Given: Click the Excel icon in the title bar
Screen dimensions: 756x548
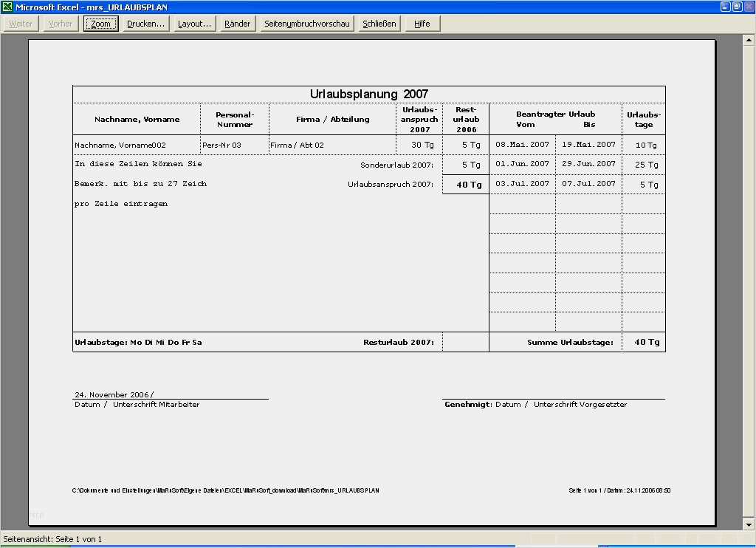Looking at the screenshot, I should [7, 7].
